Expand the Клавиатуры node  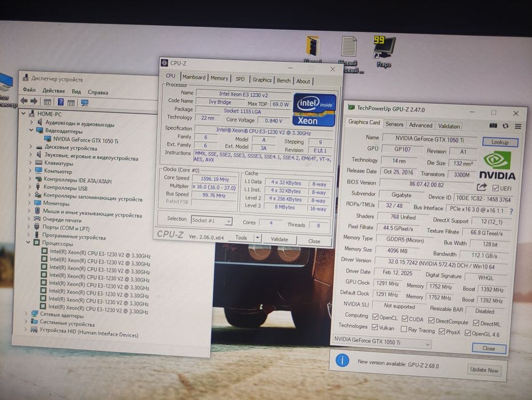[x=30, y=162]
